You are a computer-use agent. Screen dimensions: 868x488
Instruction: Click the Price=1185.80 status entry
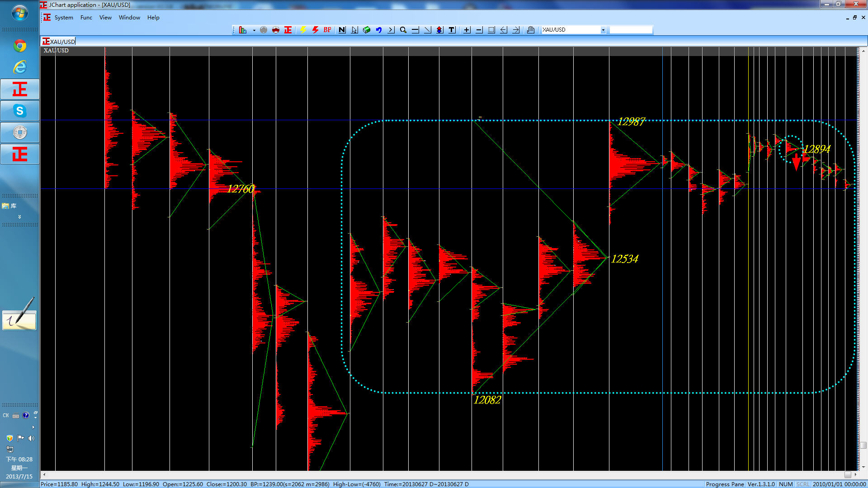59,484
